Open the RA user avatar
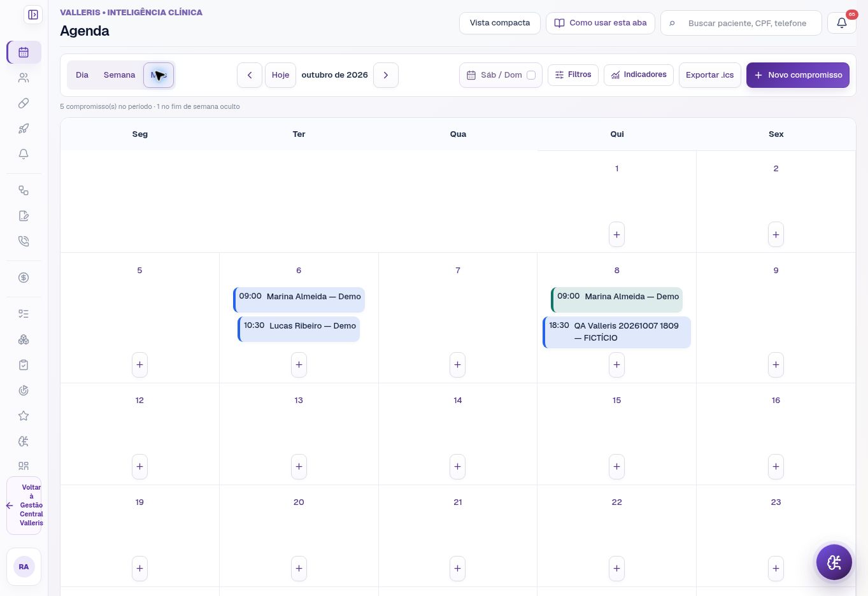Image resolution: width=868 pixels, height=596 pixels. click(24, 567)
